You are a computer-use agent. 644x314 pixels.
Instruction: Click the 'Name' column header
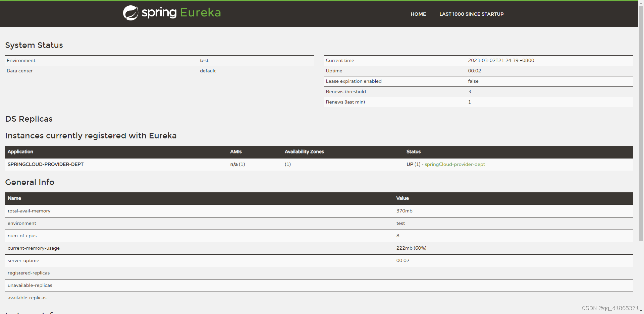tap(14, 198)
